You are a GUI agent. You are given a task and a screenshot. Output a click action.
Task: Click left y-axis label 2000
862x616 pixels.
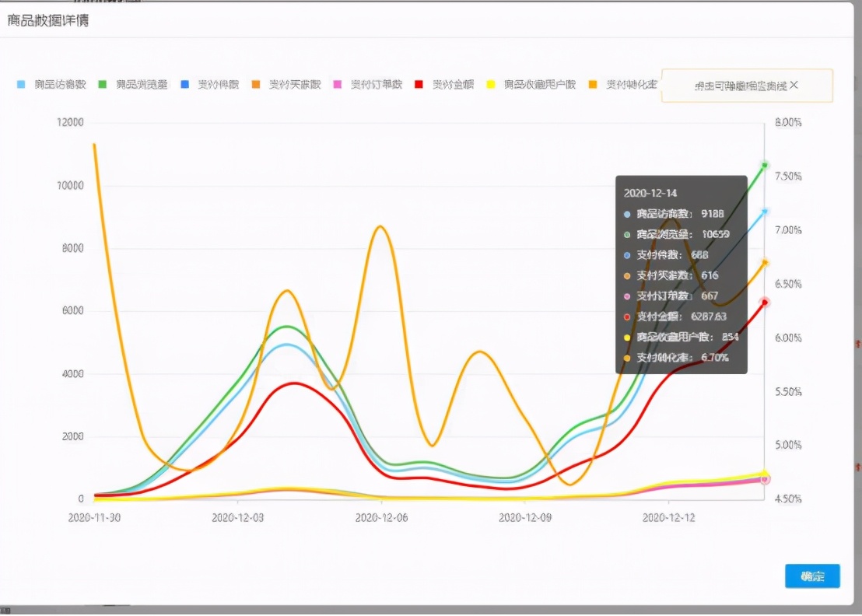[x=72, y=436]
